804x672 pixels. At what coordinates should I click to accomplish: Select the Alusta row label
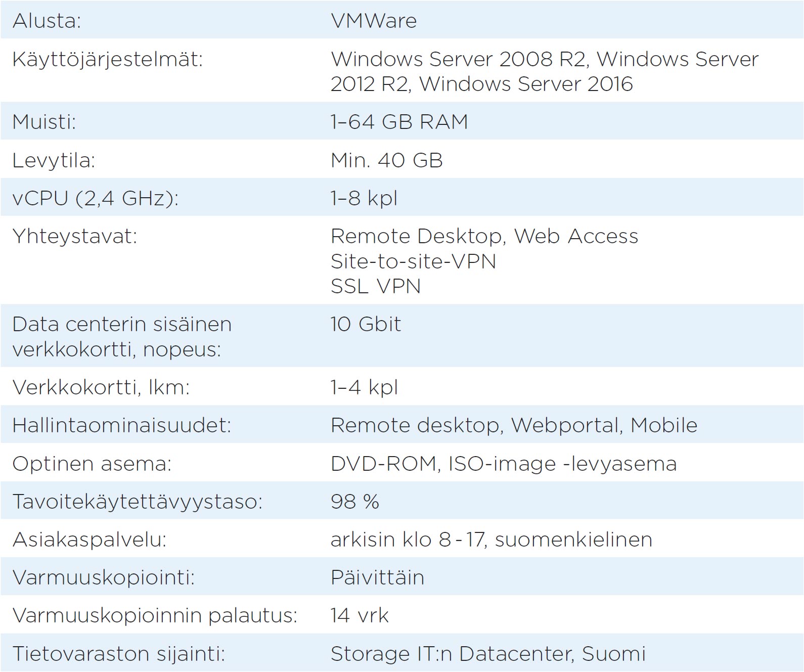point(47,21)
